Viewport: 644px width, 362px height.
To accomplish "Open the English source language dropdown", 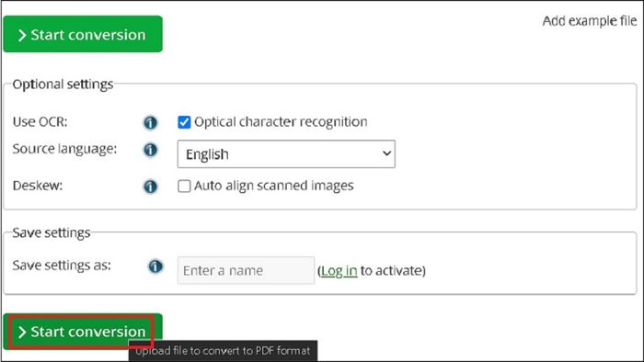I will pos(286,154).
